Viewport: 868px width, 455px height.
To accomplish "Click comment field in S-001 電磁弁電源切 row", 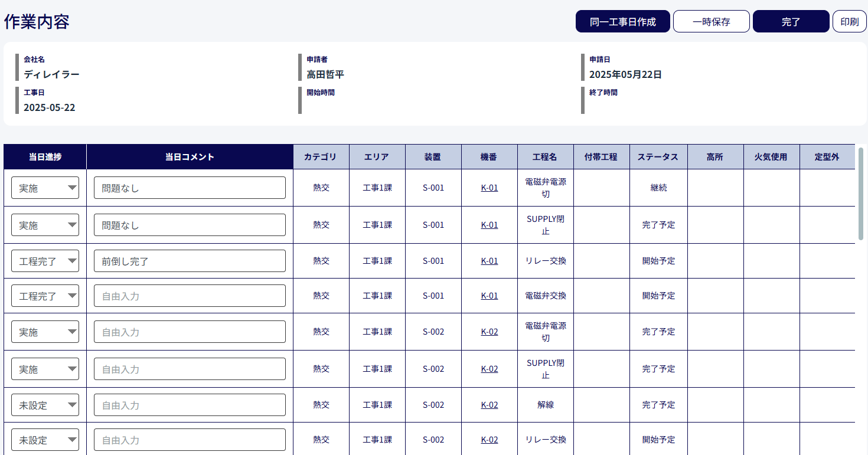I will (x=190, y=188).
